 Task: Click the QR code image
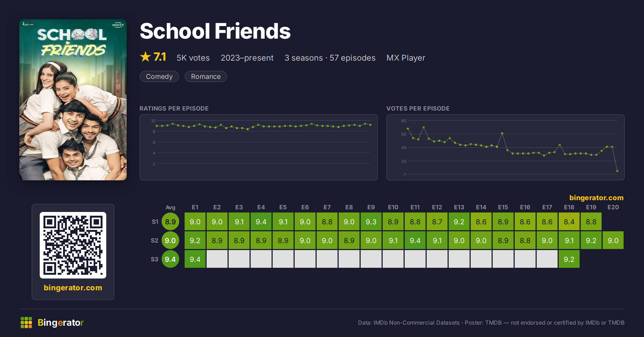(73, 245)
